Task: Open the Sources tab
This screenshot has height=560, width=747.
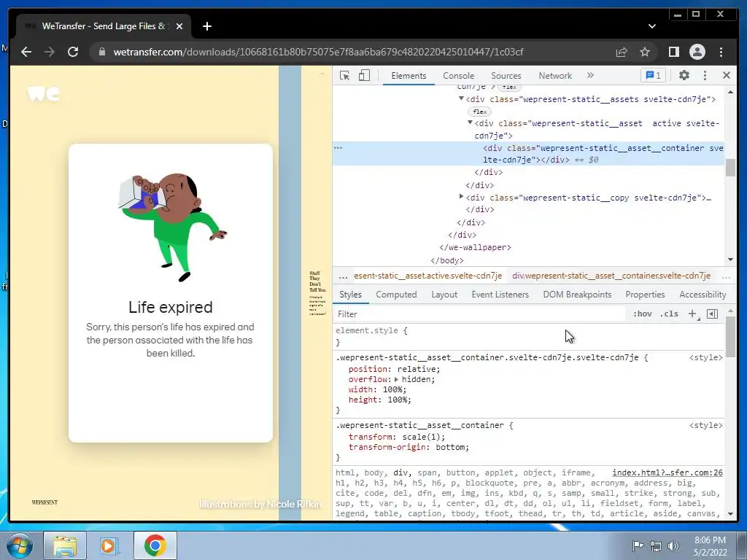Action: pos(506,76)
